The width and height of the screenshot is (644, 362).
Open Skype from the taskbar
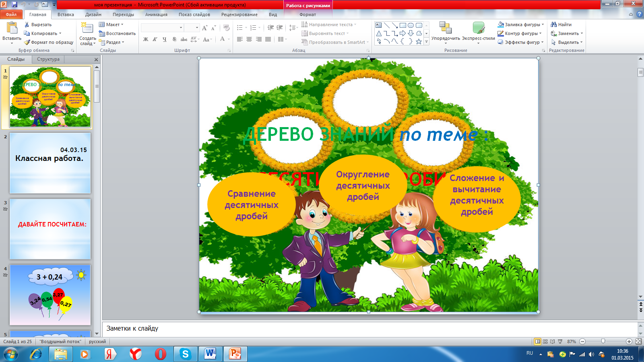pyautogui.click(x=185, y=354)
